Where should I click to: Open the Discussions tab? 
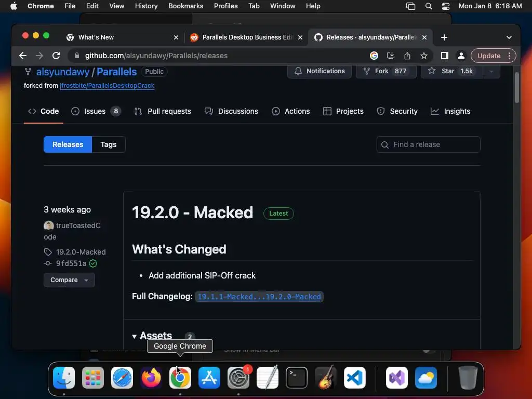pyautogui.click(x=231, y=111)
